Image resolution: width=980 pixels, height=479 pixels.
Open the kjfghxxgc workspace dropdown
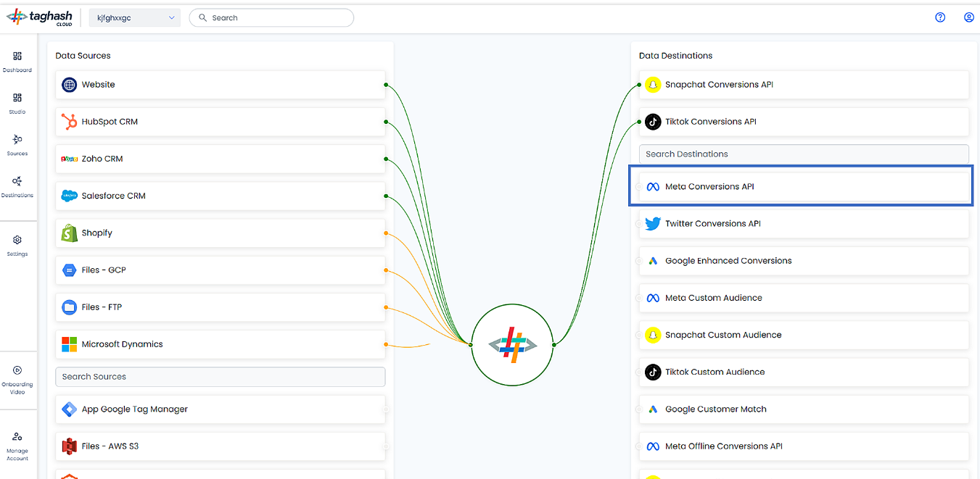click(134, 18)
